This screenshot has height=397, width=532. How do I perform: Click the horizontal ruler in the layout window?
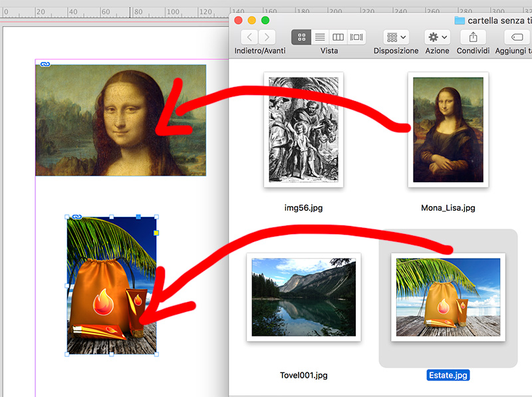[114, 13]
